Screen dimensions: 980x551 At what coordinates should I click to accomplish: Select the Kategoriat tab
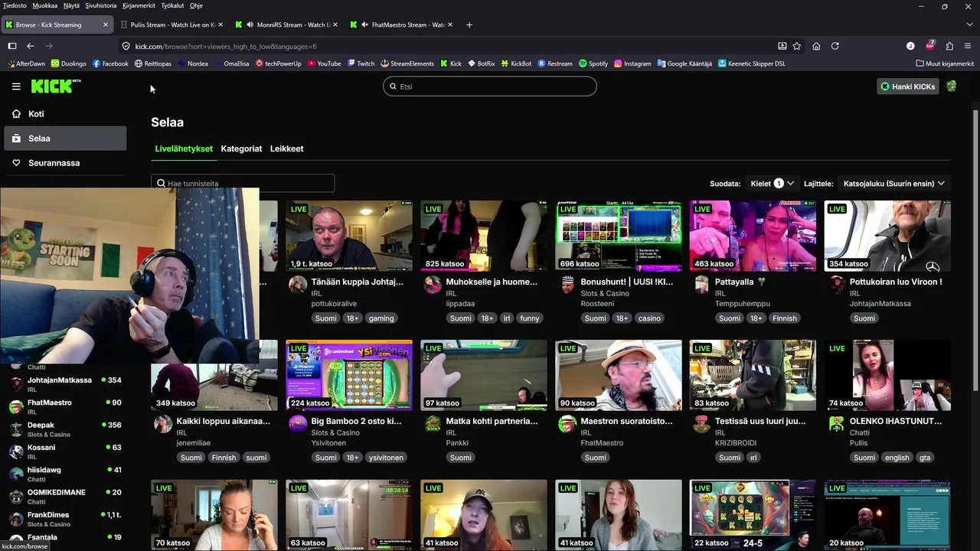[241, 148]
